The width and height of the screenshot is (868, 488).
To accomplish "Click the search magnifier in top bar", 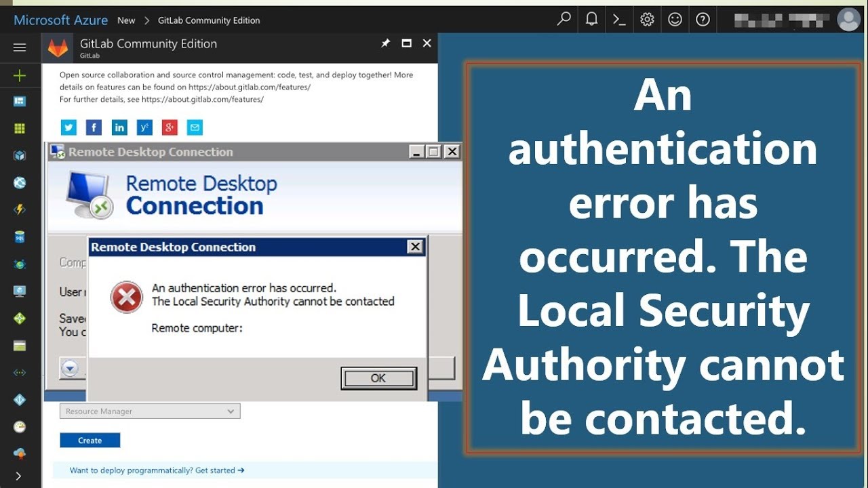I will 564,20.
